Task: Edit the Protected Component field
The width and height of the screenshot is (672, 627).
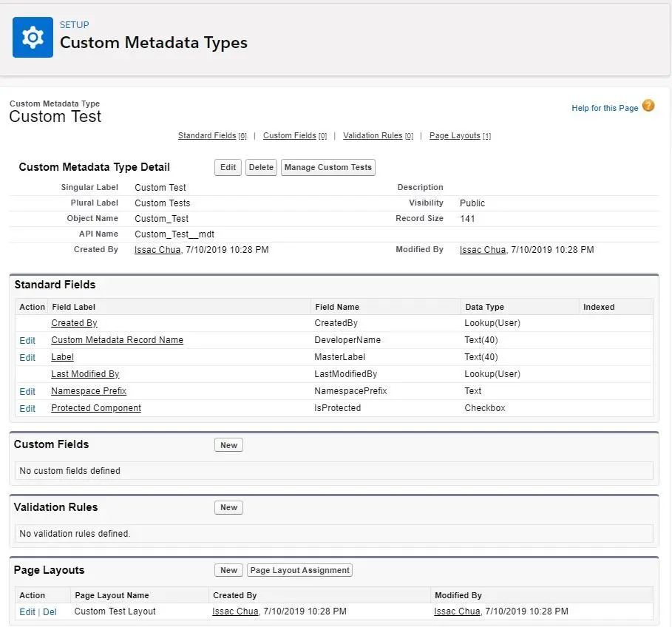Action: pyautogui.click(x=27, y=408)
